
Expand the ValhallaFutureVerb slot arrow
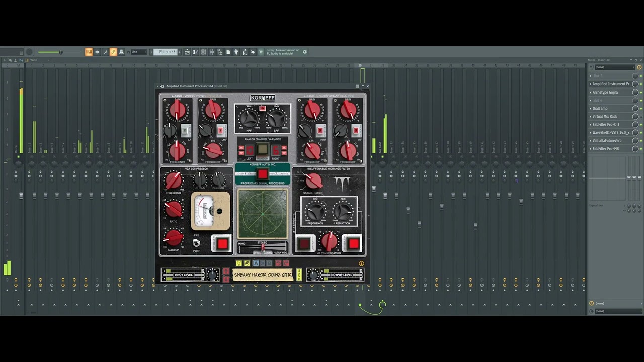[x=591, y=140]
